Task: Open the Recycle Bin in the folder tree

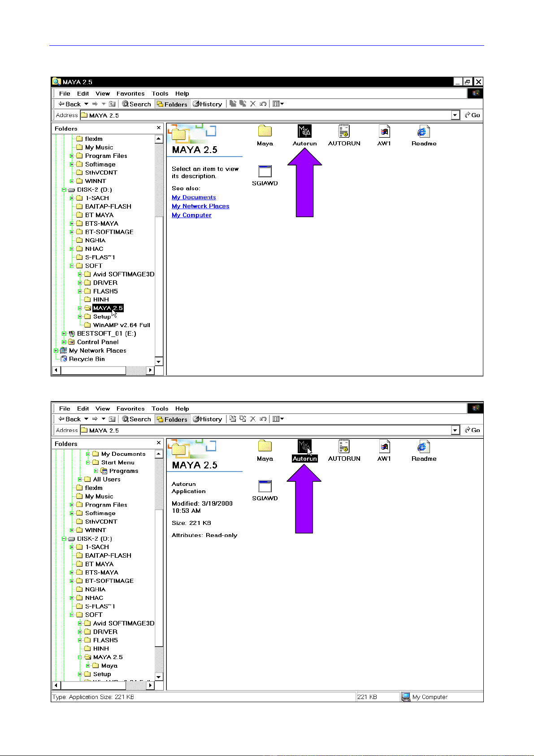Action: click(x=87, y=359)
